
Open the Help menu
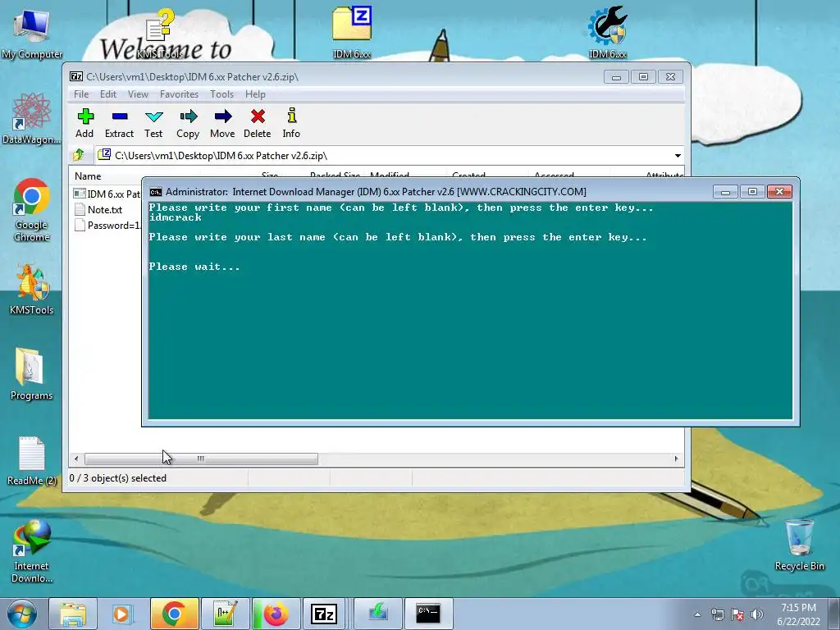(255, 94)
